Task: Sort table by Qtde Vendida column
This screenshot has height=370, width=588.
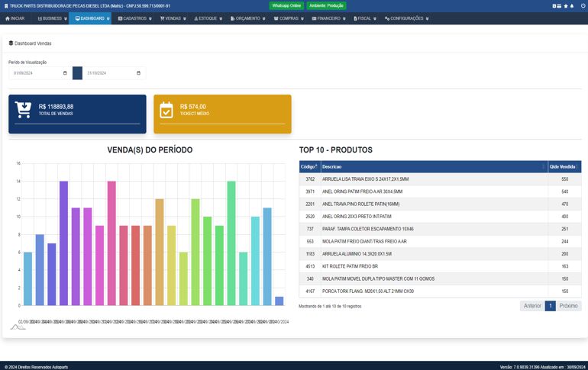Action: (564, 166)
